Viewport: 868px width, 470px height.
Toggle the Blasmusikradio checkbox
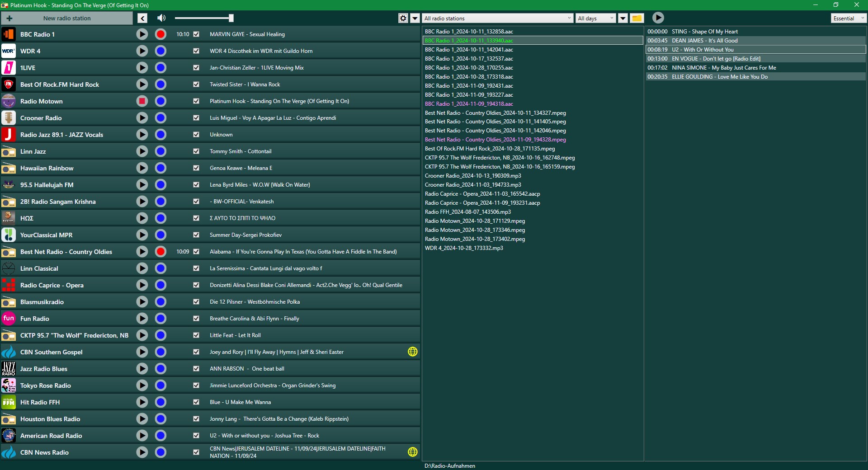pyautogui.click(x=196, y=301)
